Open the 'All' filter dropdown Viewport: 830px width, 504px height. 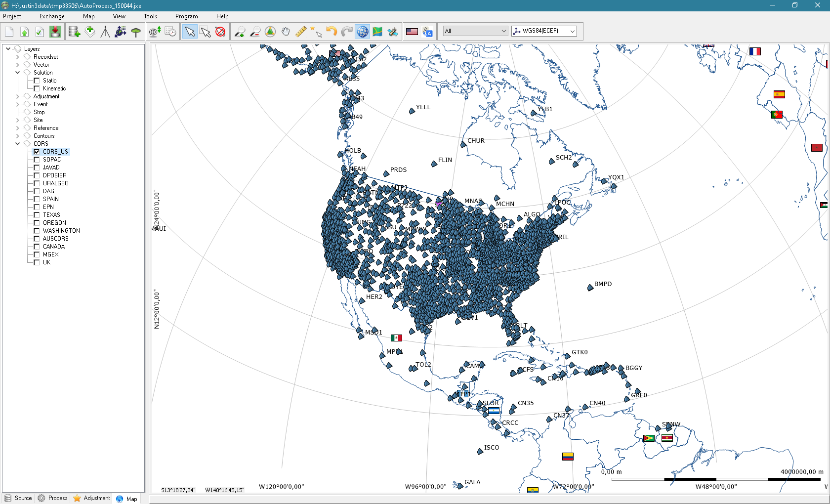475,31
